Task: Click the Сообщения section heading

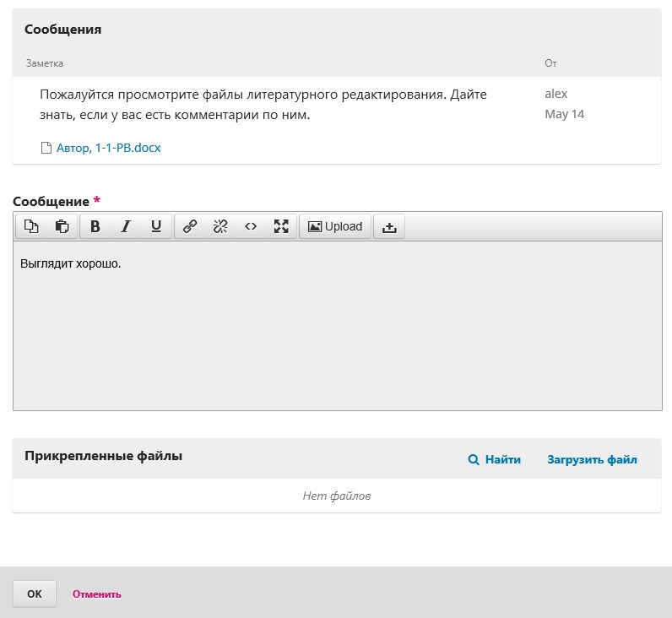Action: coord(63,30)
